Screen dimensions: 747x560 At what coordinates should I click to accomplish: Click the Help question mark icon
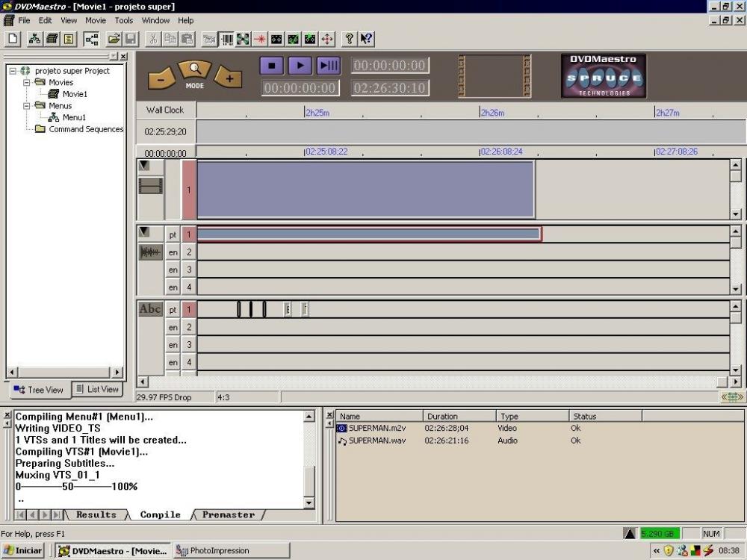click(x=349, y=39)
